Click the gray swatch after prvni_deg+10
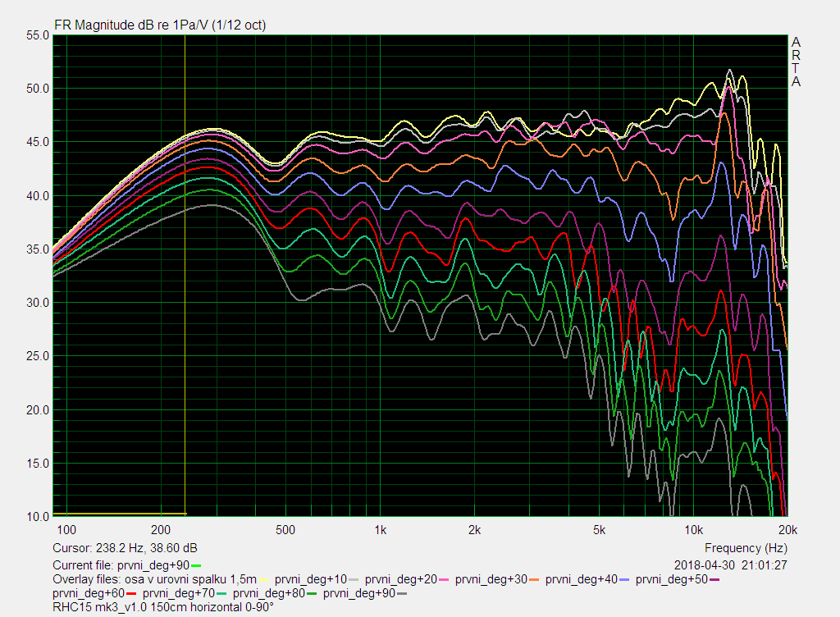 [x=353, y=579]
